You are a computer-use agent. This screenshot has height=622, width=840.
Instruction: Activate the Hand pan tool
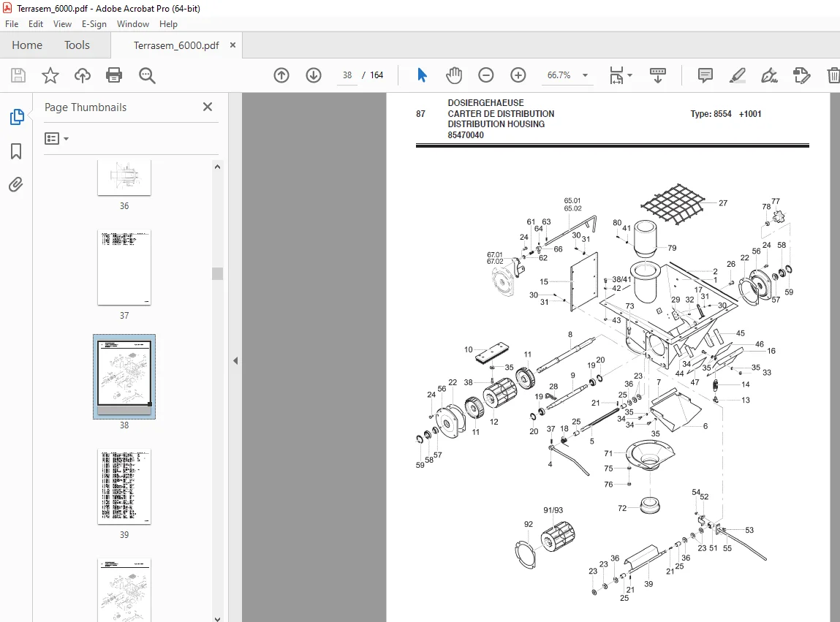click(x=454, y=75)
